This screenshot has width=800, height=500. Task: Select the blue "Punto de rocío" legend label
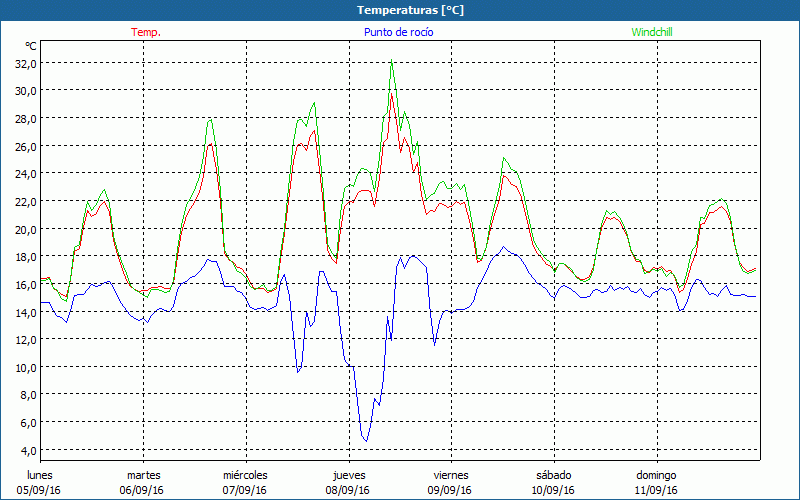[398, 32]
